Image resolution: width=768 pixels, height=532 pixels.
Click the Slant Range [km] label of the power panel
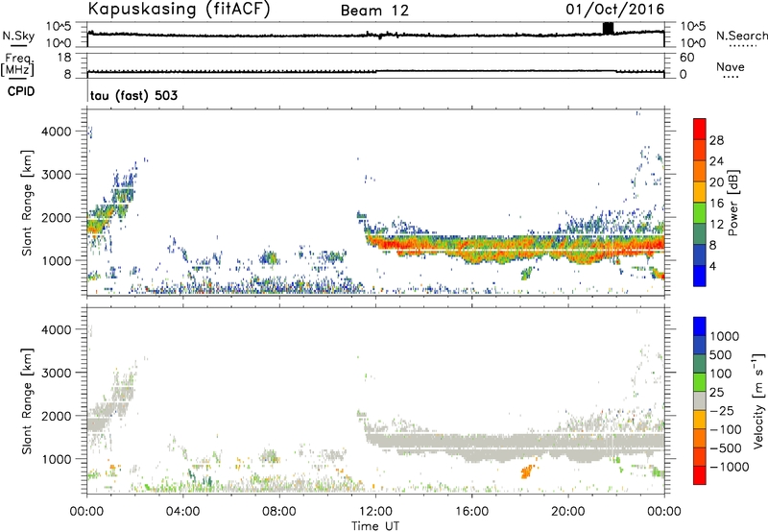[x=27, y=204]
